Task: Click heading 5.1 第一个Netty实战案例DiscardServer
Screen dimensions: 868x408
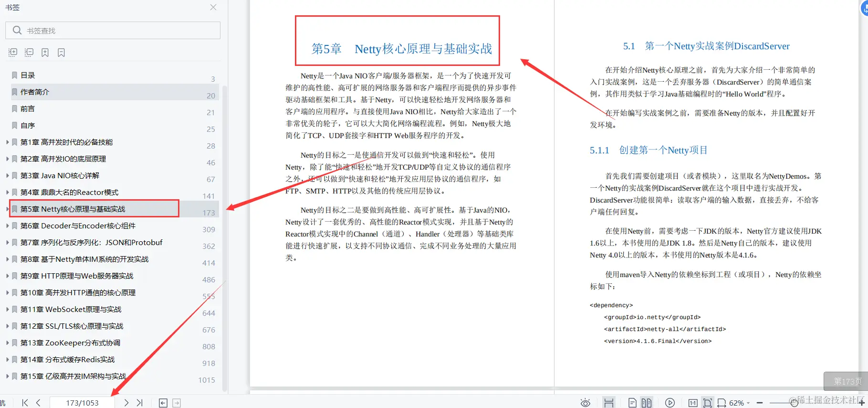Action: click(x=706, y=46)
